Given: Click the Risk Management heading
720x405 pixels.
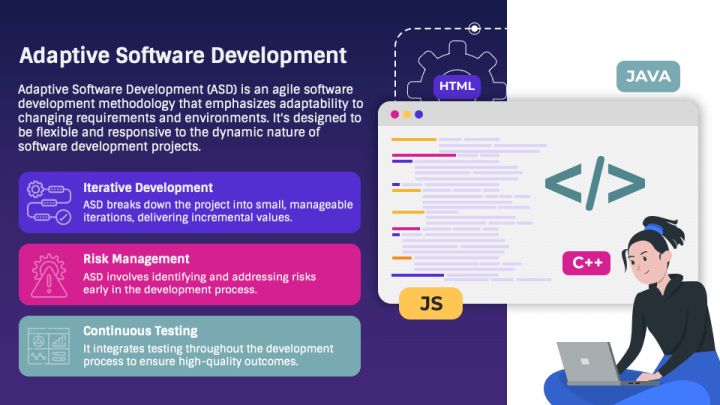Looking at the screenshot, I should 136,259.
